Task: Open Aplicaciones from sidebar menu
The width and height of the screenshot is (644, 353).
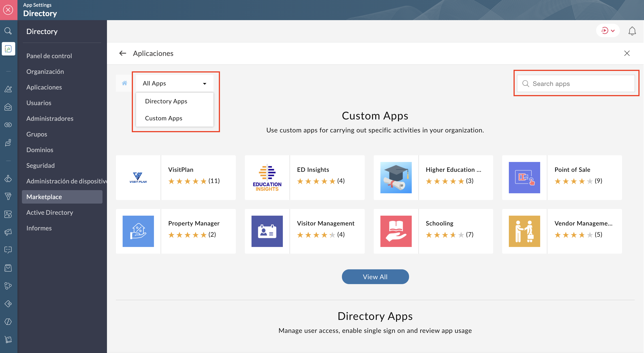Action: (x=44, y=87)
